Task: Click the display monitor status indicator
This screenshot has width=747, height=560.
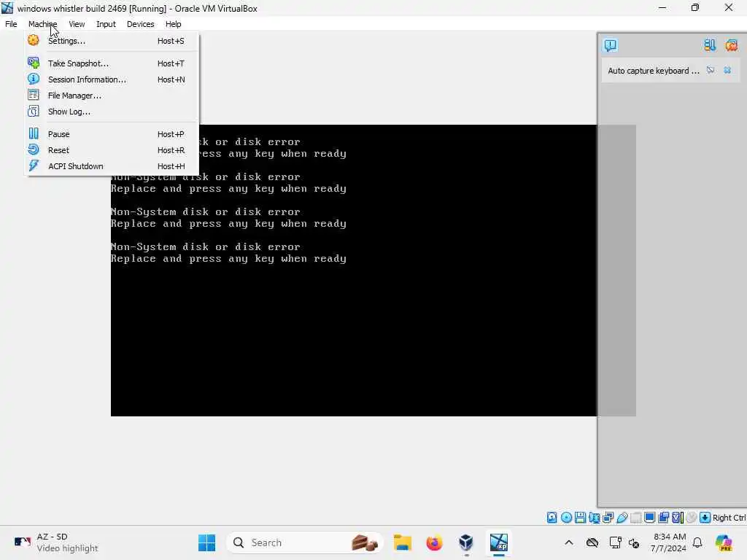Action: [649, 518]
